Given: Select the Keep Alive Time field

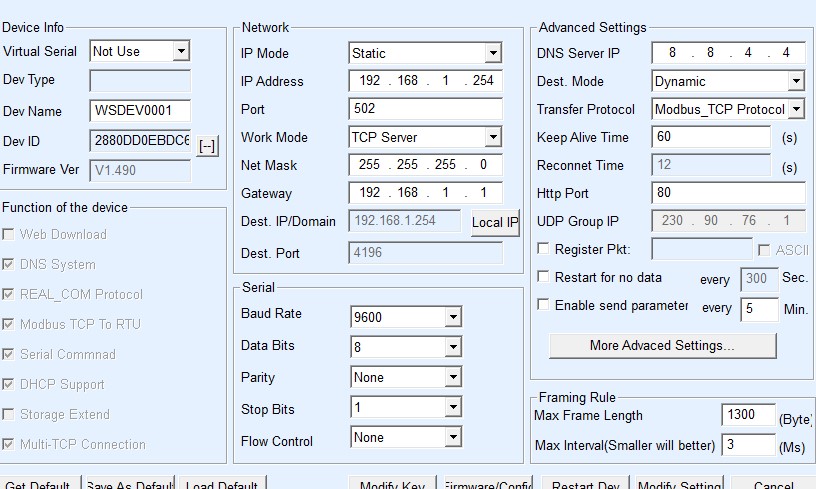Looking at the screenshot, I should (710, 137).
